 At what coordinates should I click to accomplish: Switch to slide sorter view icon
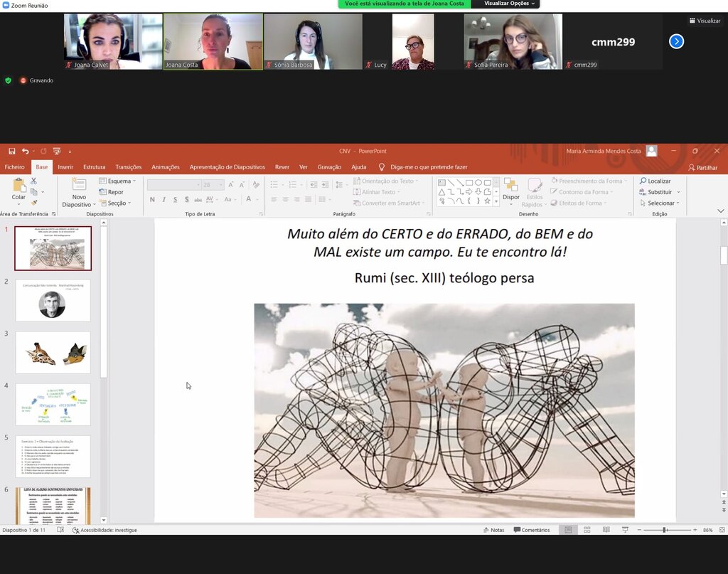pos(587,530)
